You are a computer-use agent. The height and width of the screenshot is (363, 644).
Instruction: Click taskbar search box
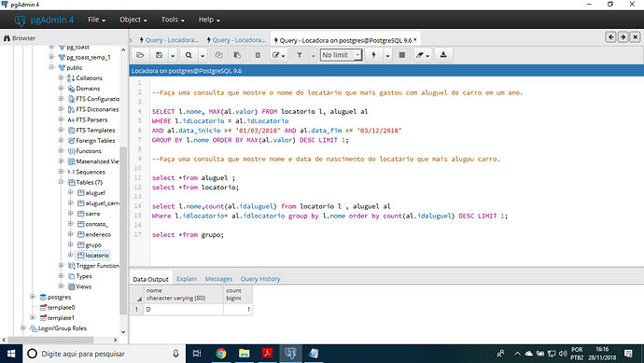(x=105, y=354)
